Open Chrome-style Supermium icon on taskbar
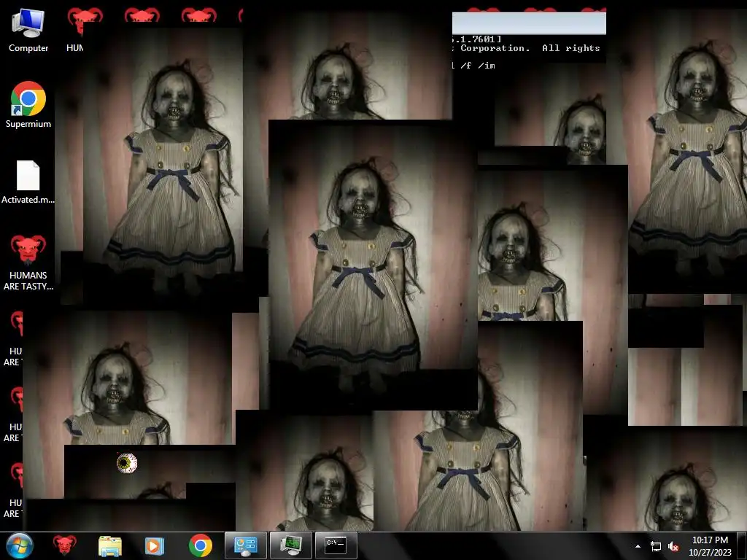This screenshot has width=747, height=560. [201, 545]
